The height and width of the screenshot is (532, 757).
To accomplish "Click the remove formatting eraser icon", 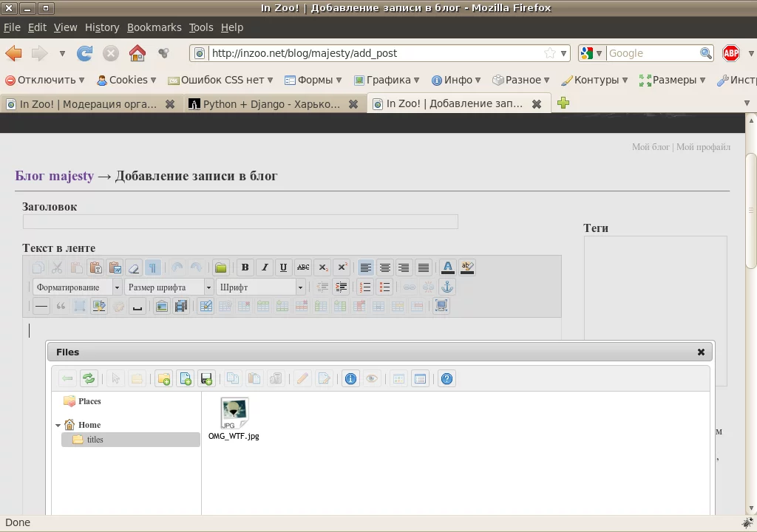I will [134, 267].
